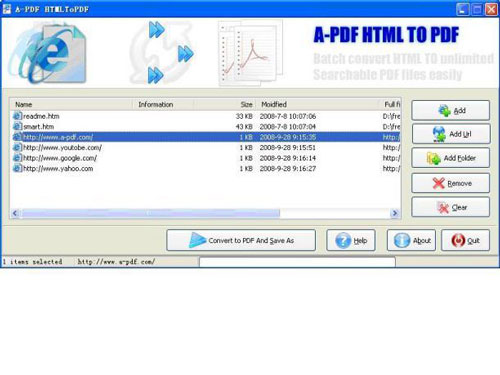The width and height of the screenshot is (500, 375).
Task: Click the horizontal scrollbar right arrow
Action: coord(395,213)
